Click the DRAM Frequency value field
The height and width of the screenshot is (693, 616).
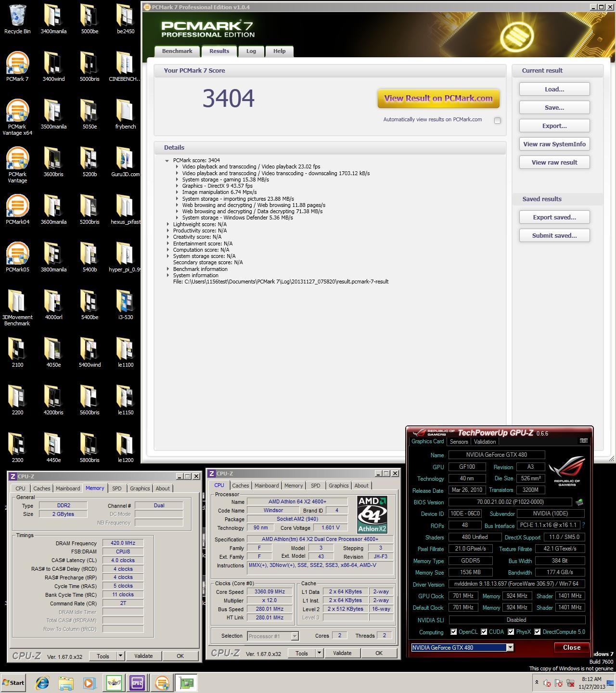(123, 543)
